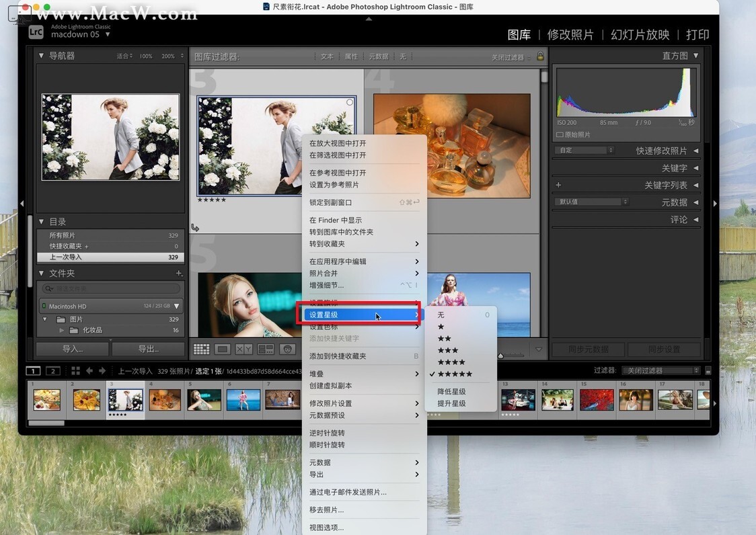Collapse the 导航器 panel

(x=41, y=55)
